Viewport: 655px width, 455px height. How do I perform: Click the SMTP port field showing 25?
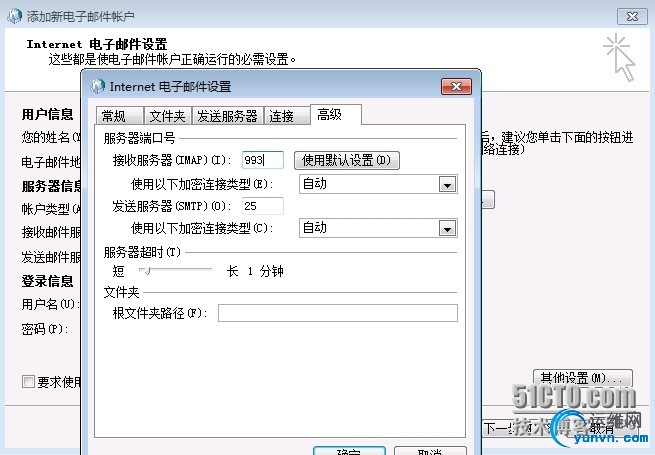[x=263, y=206]
